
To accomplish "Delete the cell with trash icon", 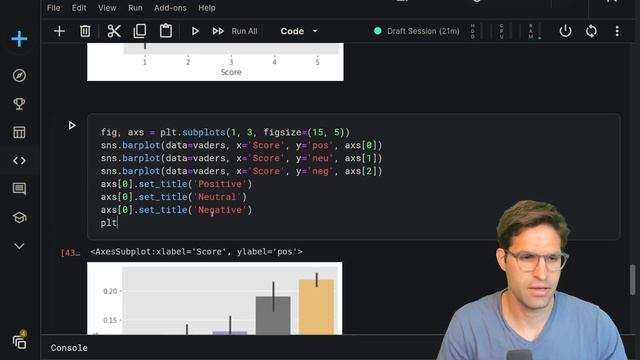I will coord(85,31).
